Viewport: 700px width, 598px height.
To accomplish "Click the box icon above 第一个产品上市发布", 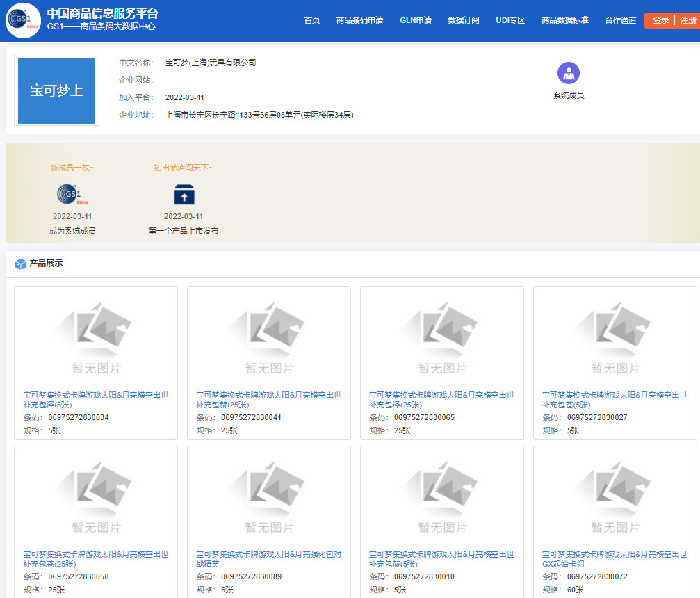I will [184, 194].
